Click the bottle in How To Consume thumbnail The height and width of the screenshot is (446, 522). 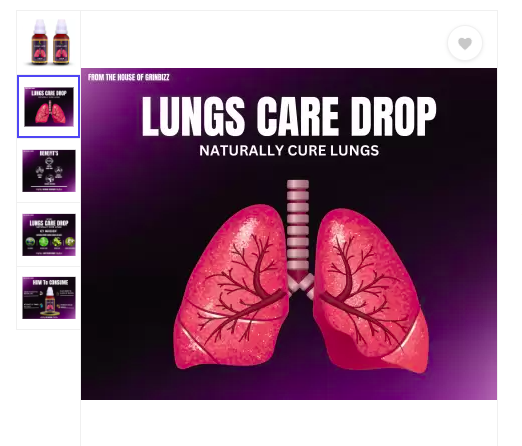pos(50,300)
